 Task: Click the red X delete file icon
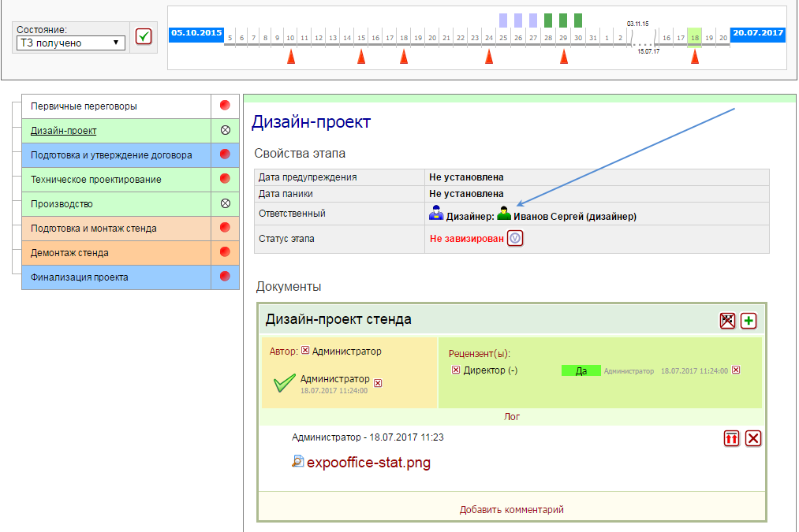753,439
